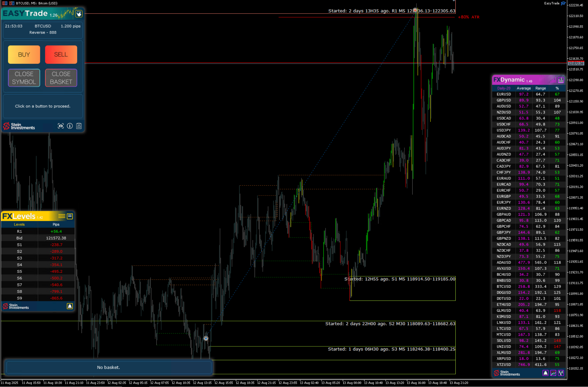Open EasyTrade statistics report icon

click(79, 126)
